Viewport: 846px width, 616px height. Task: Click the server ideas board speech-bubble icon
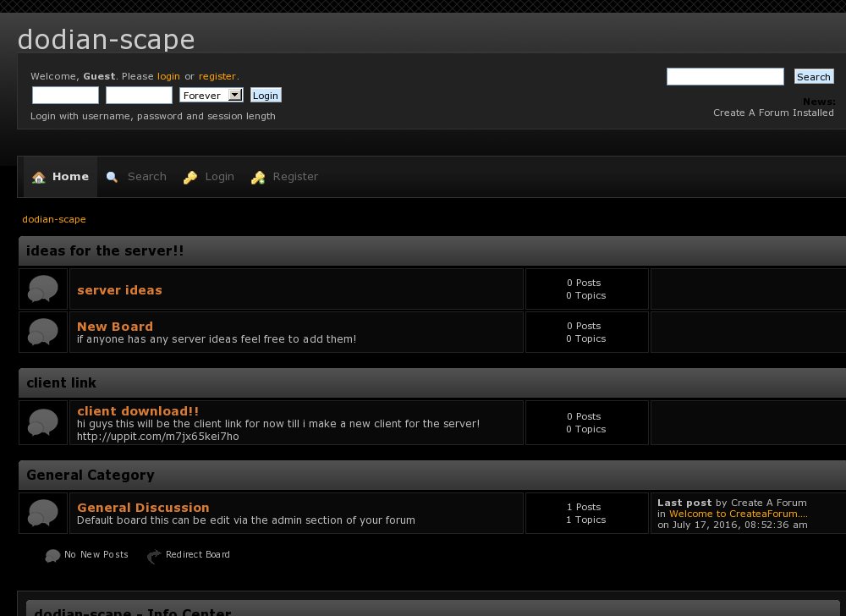[43, 289]
